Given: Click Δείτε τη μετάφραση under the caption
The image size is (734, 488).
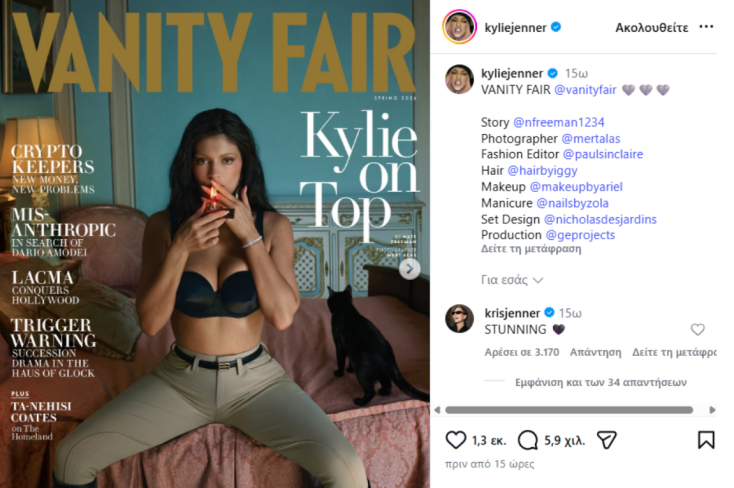Looking at the screenshot, I should point(531,249).
